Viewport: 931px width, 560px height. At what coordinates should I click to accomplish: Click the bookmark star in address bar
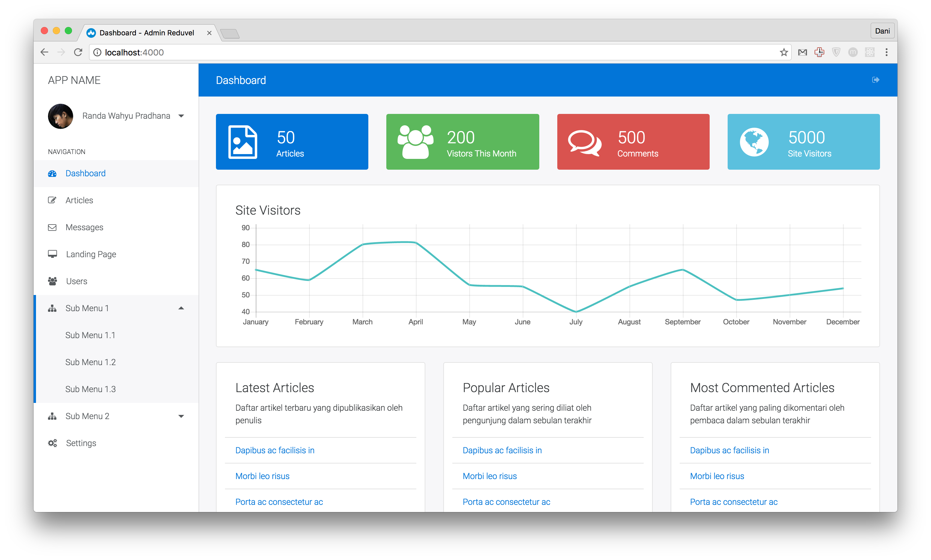pyautogui.click(x=784, y=52)
